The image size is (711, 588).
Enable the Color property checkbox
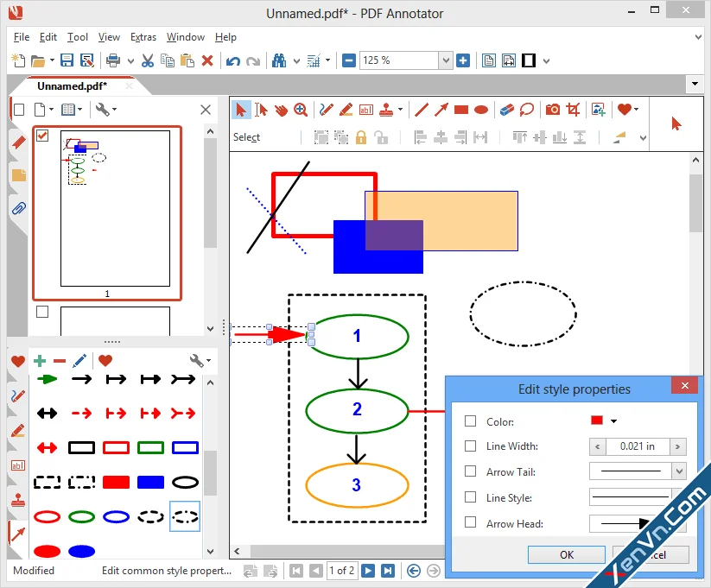(470, 421)
